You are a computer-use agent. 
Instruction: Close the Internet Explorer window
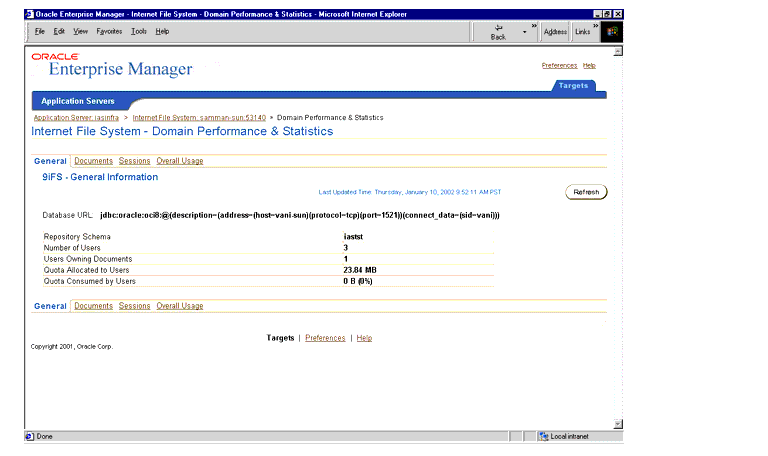(x=618, y=14)
